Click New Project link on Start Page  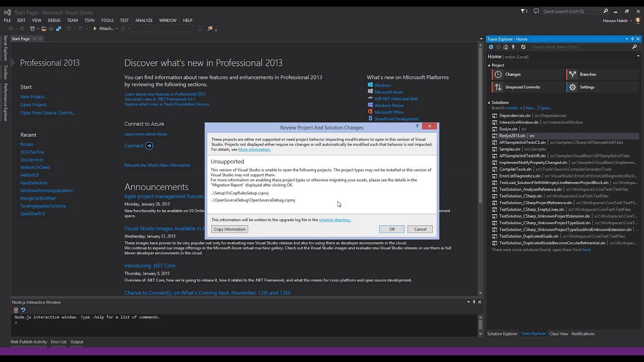pyautogui.click(x=34, y=97)
